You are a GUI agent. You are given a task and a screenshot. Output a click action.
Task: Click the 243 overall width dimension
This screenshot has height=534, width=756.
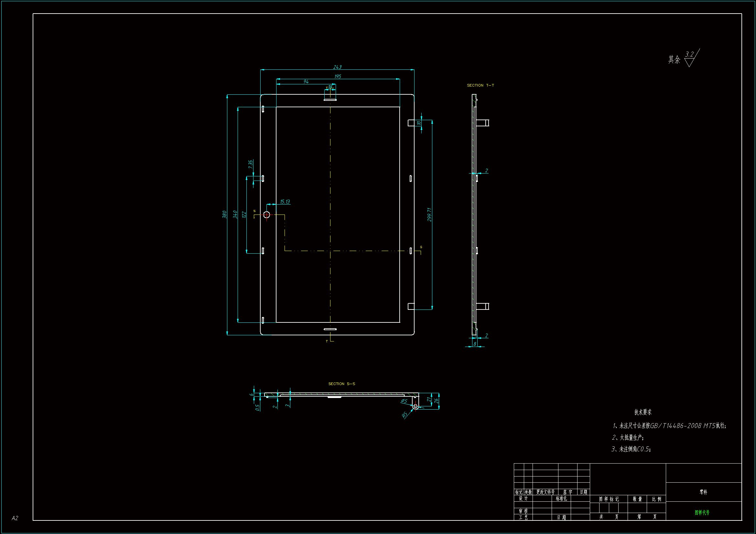tap(337, 67)
